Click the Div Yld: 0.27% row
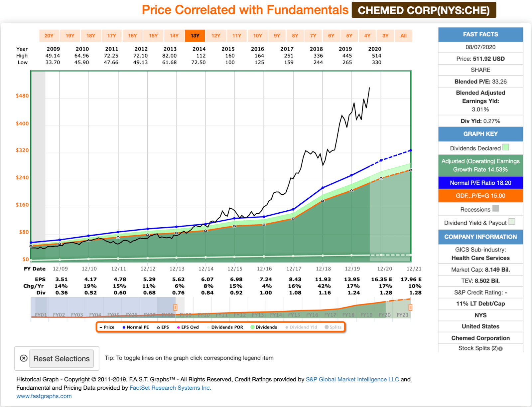Image resolution: width=532 pixels, height=407 pixels. click(480, 121)
